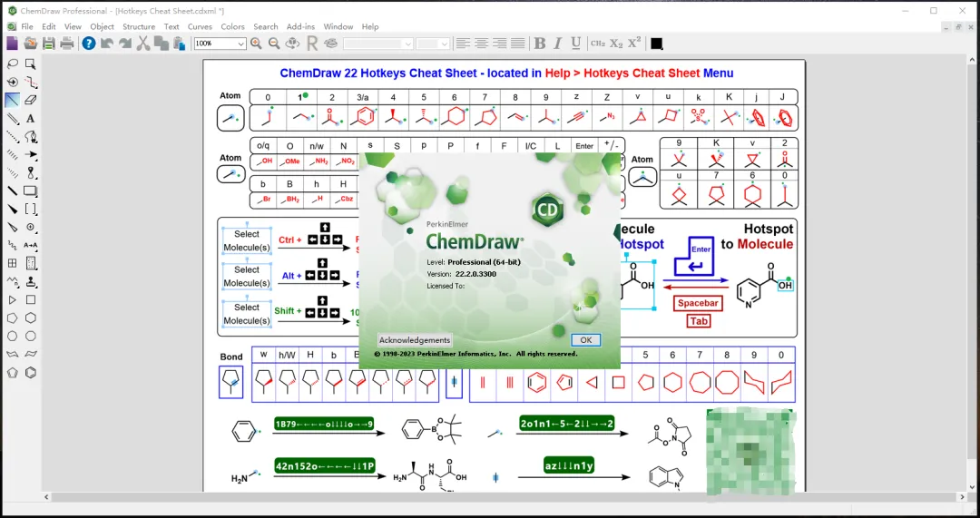The width and height of the screenshot is (980, 518).
Task: Choose the Stamp templates tool
Action: (x=30, y=281)
